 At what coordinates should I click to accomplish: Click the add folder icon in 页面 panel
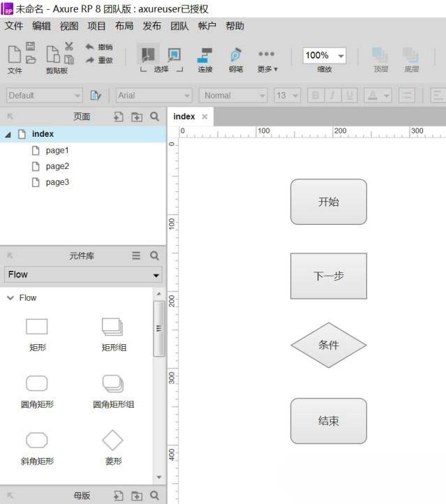click(x=137, y=117)
